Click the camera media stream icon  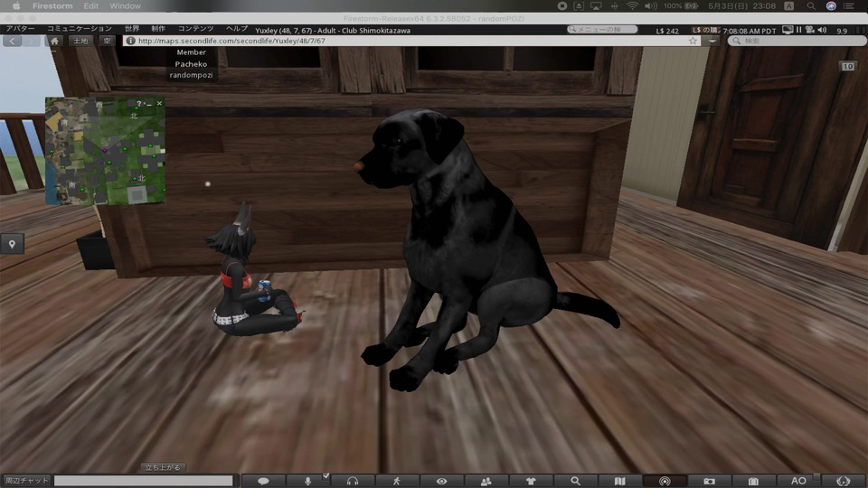810,30
